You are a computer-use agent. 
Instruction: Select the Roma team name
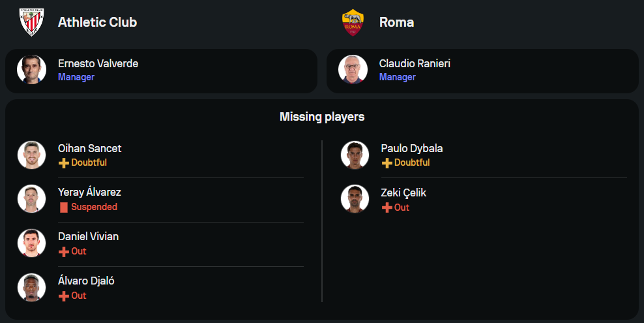tap(396, 22)
